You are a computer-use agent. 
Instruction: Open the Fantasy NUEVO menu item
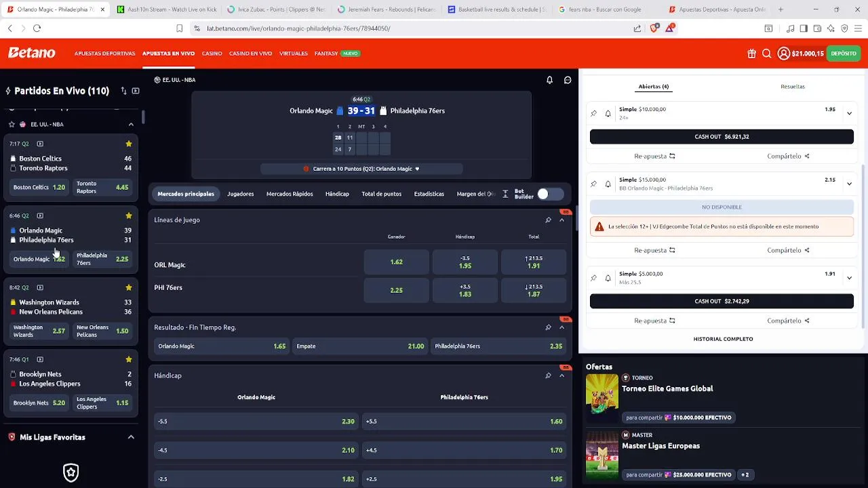pyautogui.click(x=336, y=54)
